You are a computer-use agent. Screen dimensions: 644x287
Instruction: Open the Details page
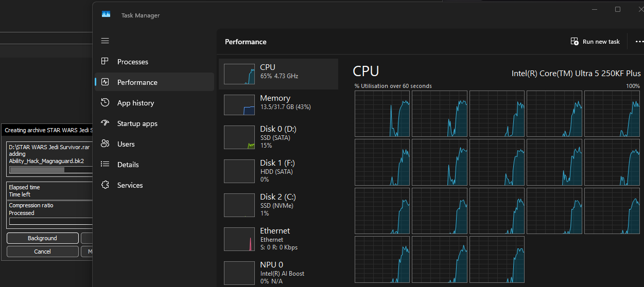154,165
